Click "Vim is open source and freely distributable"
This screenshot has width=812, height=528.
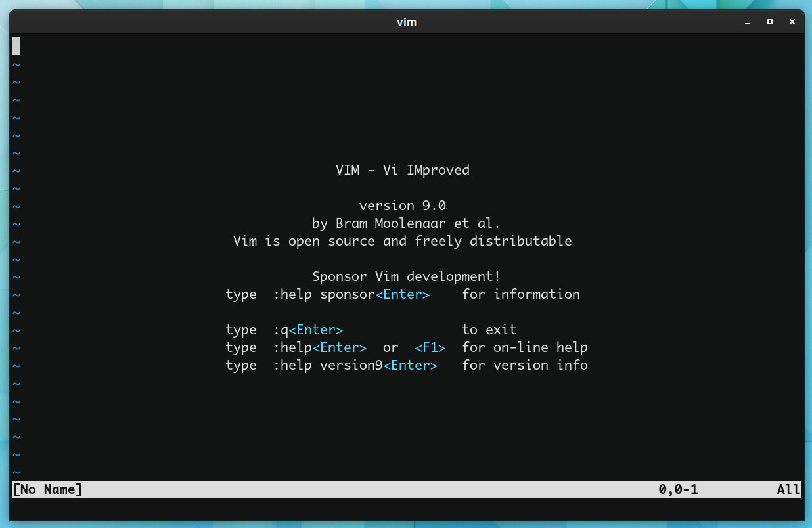coord(403,241)
